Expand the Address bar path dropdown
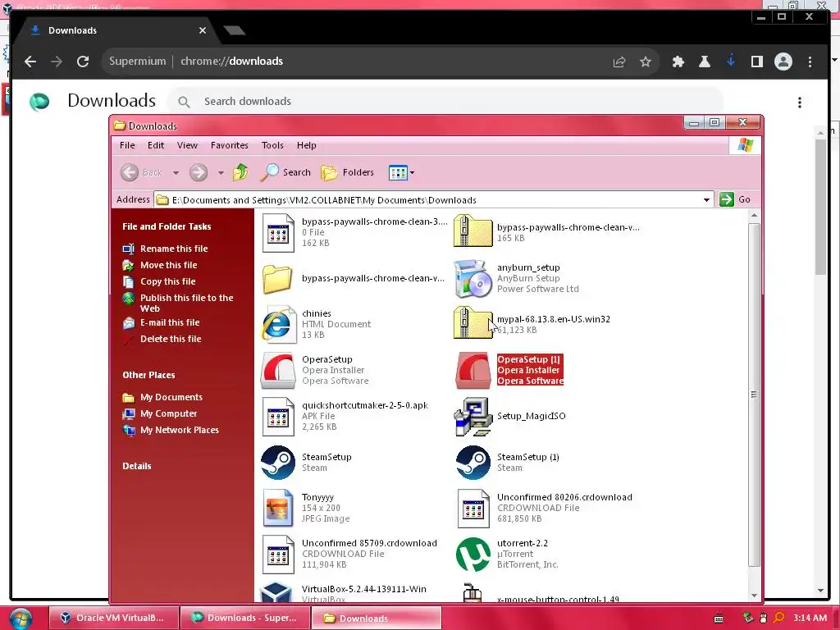The image size is (840, 630). [706, 200]
